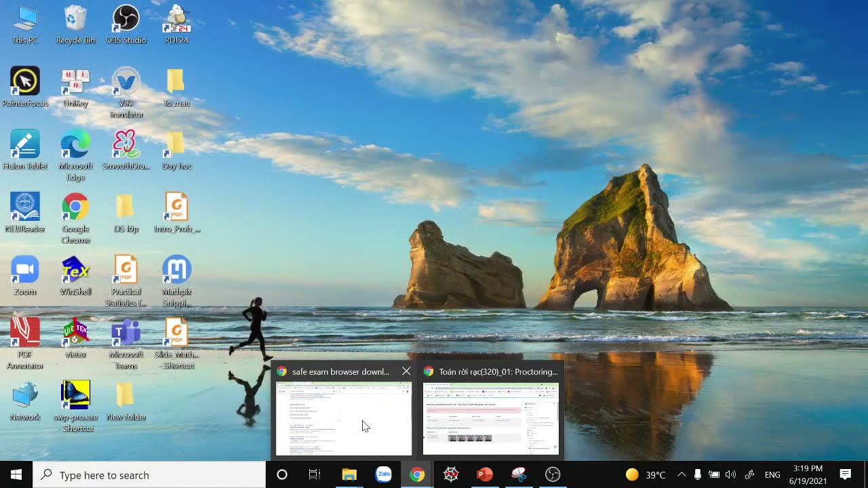Open Microsoft Teams desktop shortcut
Screen dimensions: 868x488
coord(125,344)
